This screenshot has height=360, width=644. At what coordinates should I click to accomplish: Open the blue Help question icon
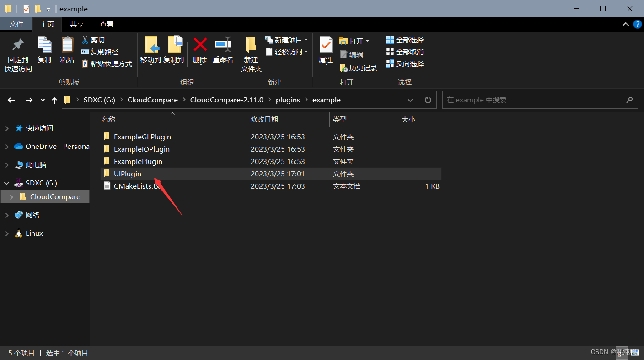638,24
